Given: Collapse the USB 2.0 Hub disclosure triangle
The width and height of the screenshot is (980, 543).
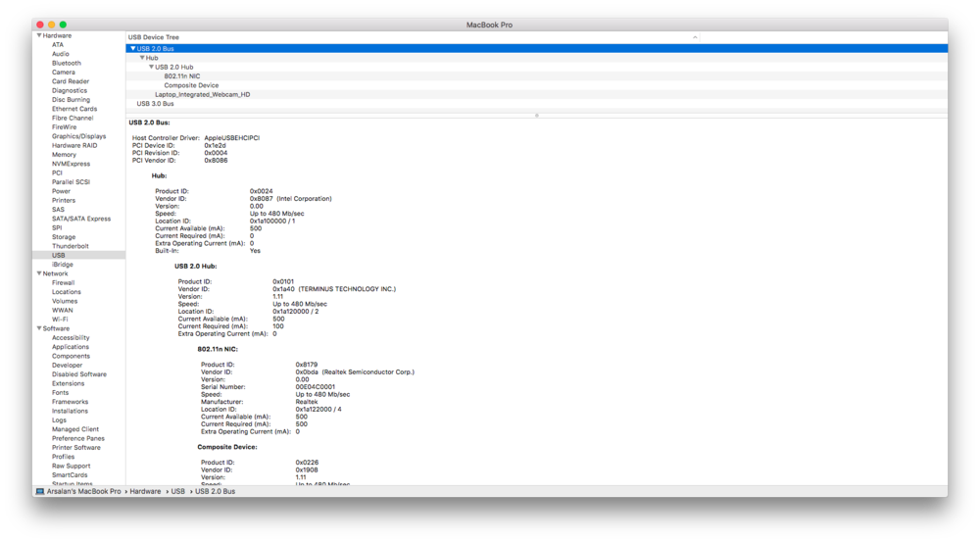Looking at the screenshot, I should [151, 67].
